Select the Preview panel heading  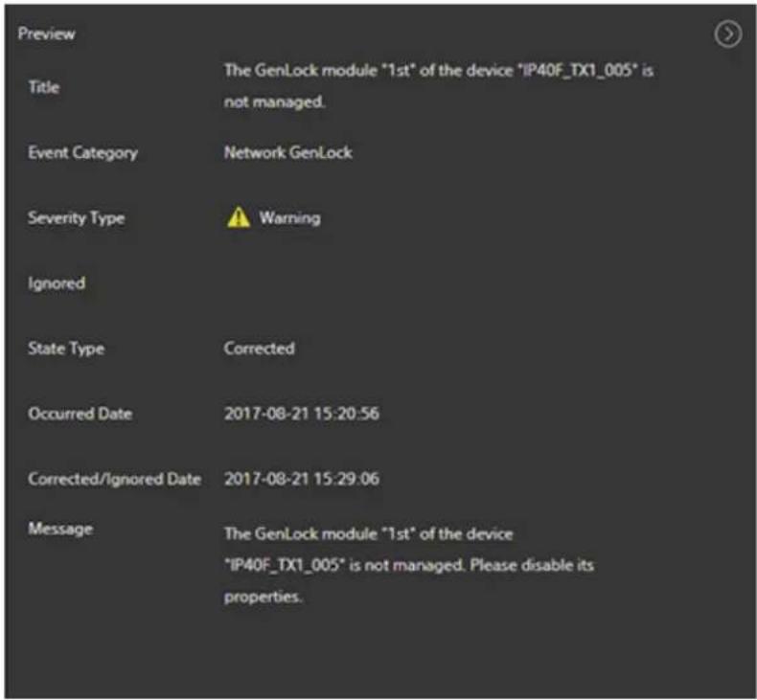(x=46, y=34)
